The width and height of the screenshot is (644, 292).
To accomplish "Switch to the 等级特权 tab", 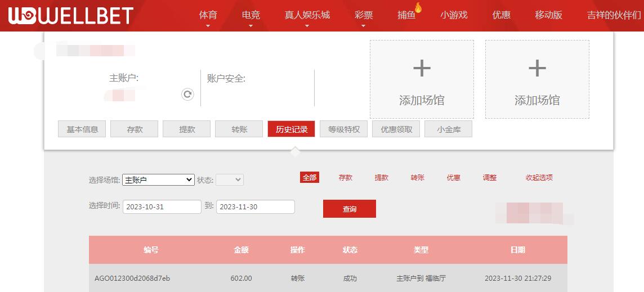I will (344, 129).
